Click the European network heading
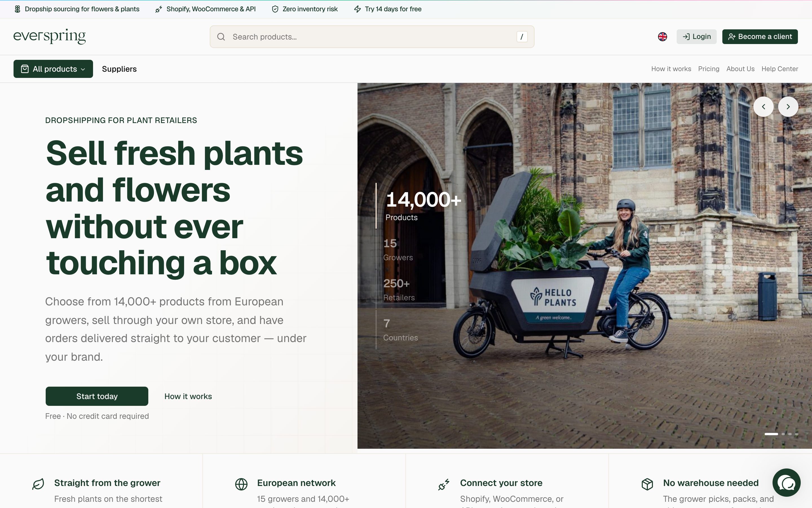812x508 pixels. click(x=296, y=483)
